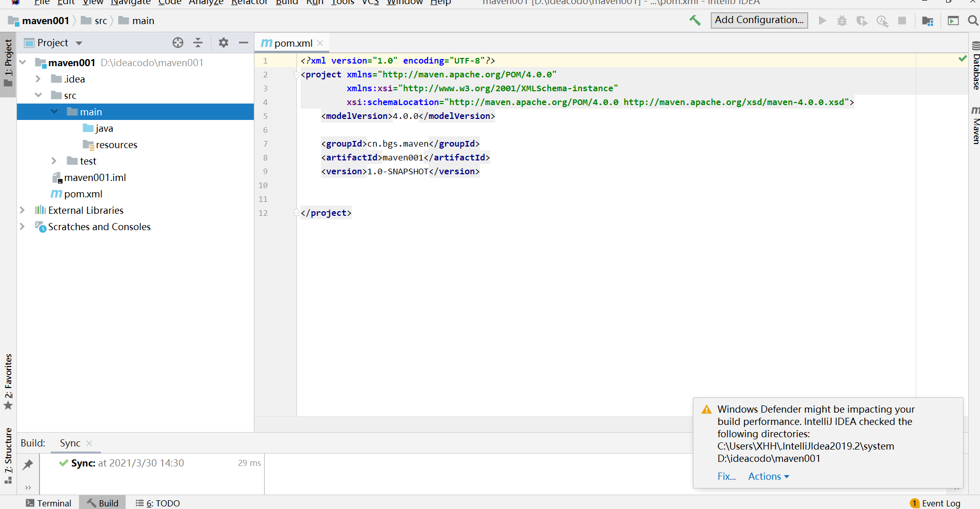The height and width of the screenshot is (509, 980).
Task: Click the locate-file crosshair icon in Project panel
Action: point(178,43)
